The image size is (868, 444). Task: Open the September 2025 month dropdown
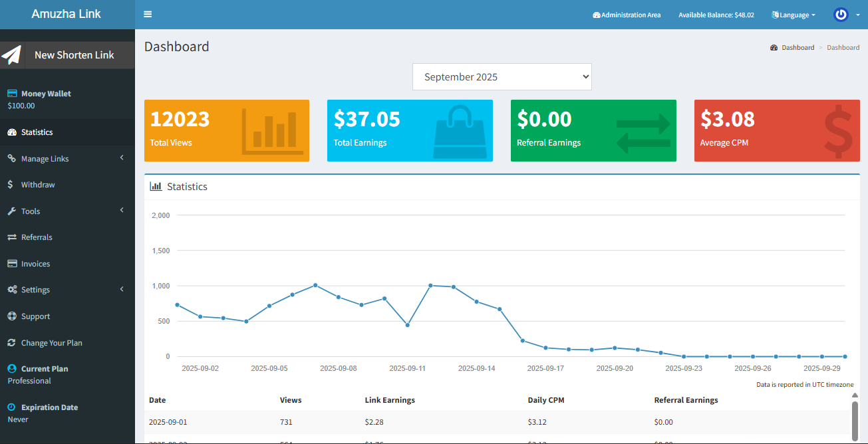click(502, 77)
